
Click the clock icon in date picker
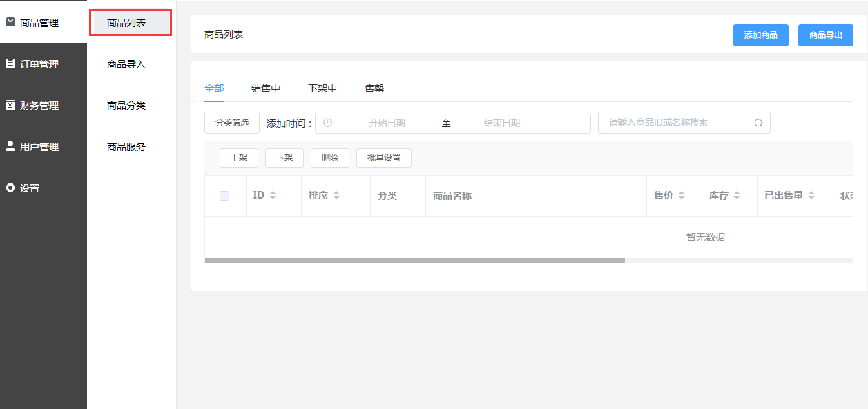click(x=328, y=123)
